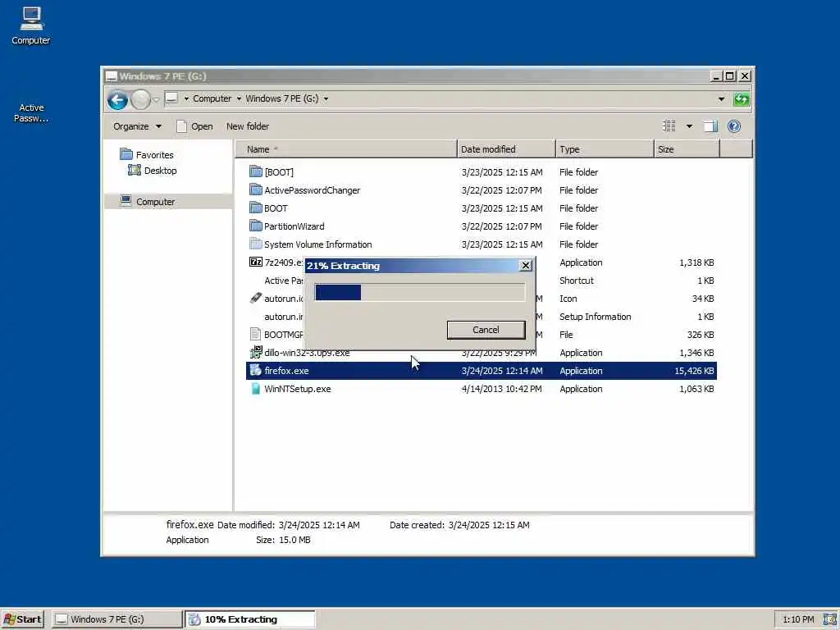This screenshot has height=630, width=840.
Task: Click the Shortcut type cell
Action: pyautogui.click(x=577, y=281)
